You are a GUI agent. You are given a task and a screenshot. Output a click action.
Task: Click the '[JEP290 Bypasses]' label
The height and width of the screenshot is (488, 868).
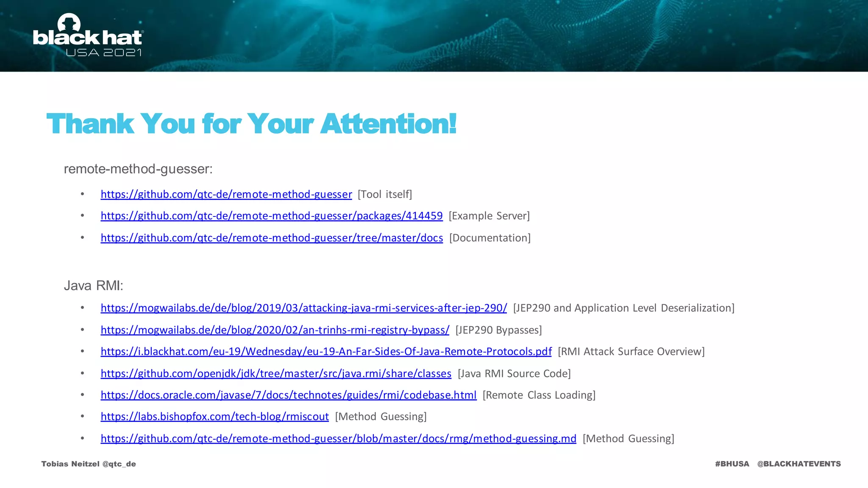498,330
